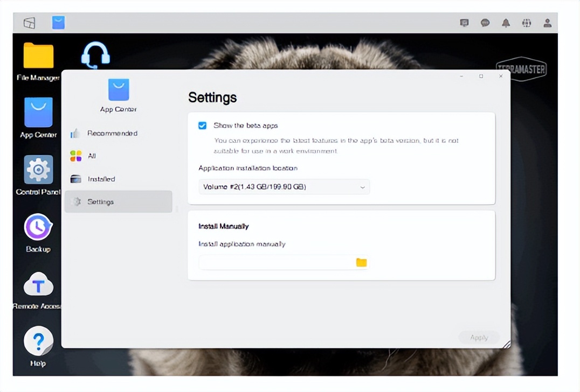Select All apps in sidebar

(x=92, y=156)
